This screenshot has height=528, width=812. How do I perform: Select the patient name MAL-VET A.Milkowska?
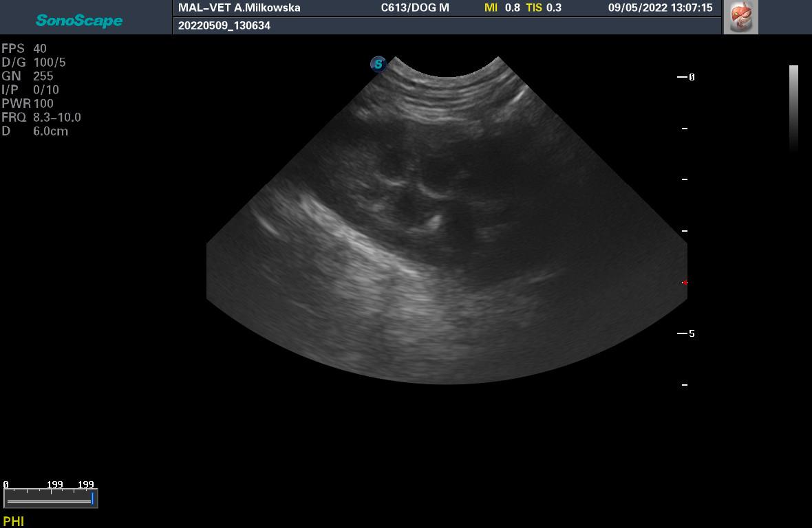239,8
